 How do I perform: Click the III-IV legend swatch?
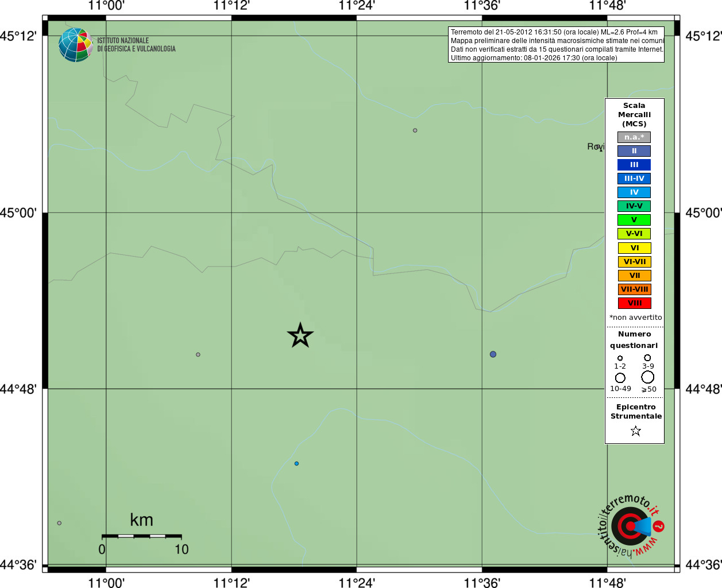point(634,179)
